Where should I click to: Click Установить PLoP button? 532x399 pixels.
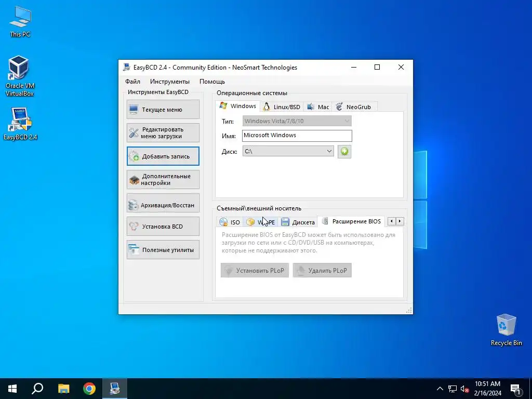point(255,270)
